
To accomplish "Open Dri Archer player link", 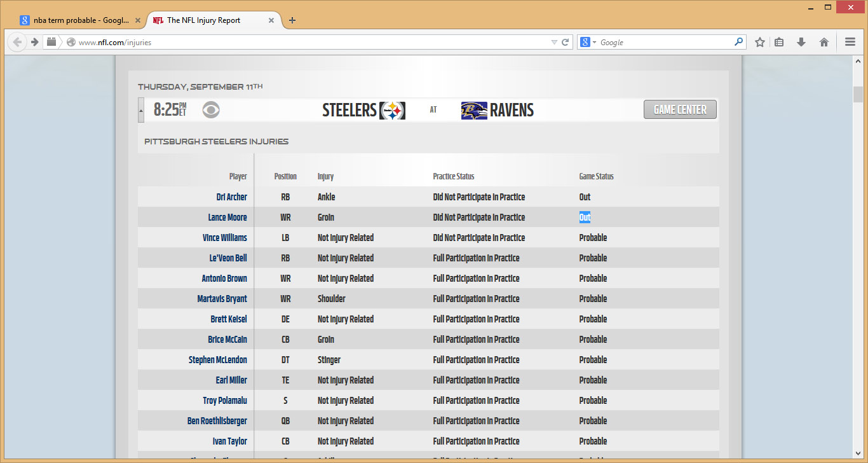I will point(231,197).
